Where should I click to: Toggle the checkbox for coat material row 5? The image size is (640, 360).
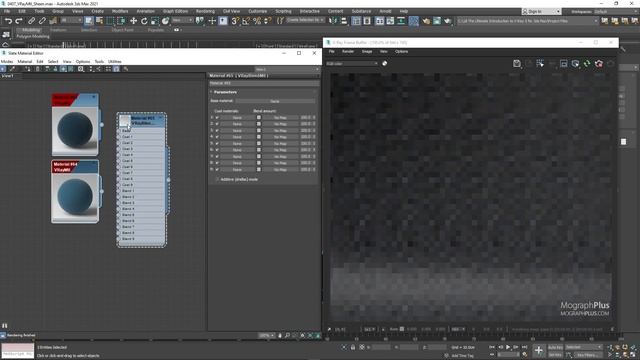217,144
